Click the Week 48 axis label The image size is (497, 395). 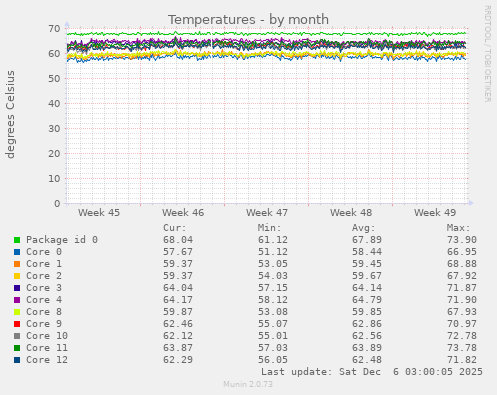click(351, 213)
